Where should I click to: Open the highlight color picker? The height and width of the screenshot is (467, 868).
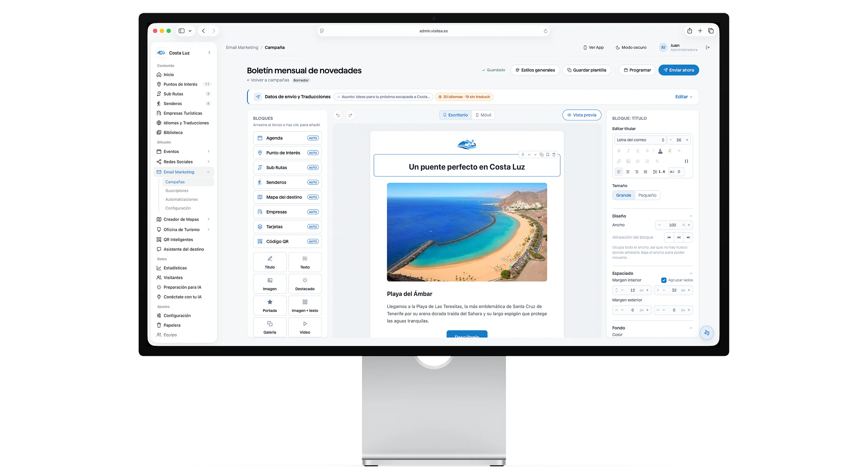pos(670,151)
